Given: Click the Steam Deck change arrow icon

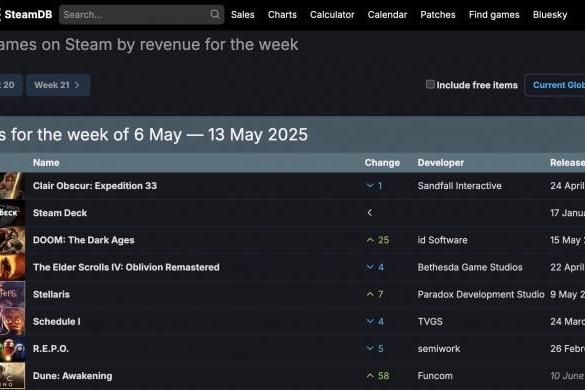Looking at the screenshot, I should (370, 213).
